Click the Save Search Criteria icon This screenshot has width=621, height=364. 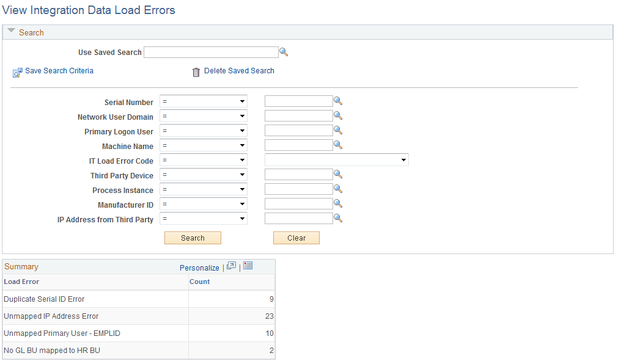(17, 72)
